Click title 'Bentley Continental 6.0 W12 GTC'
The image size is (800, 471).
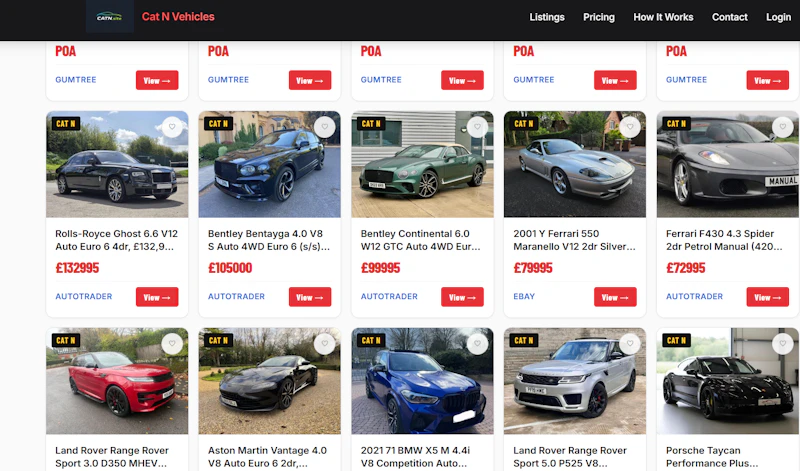[420, 240]
